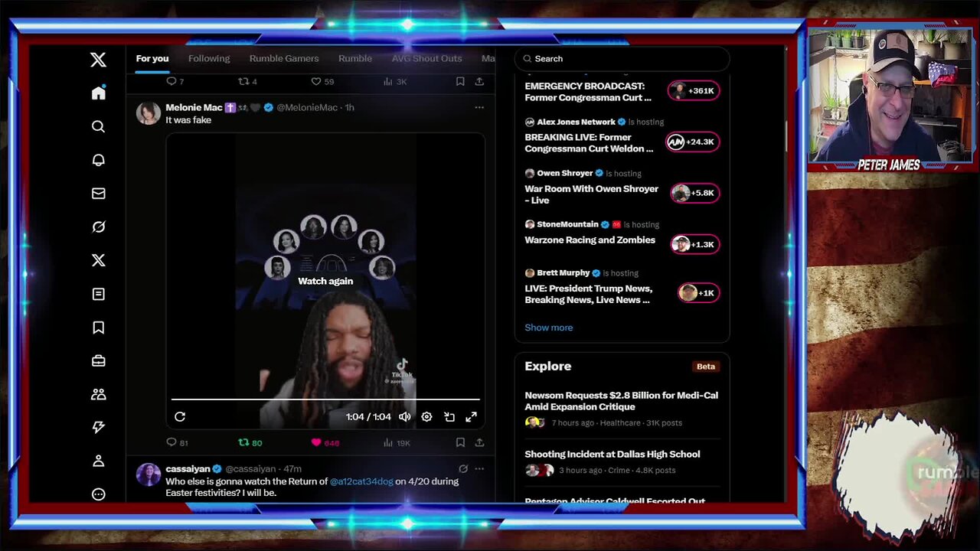Screen dimensions: 980x551
Task: Open Bookmarks icon in sidebar
Action: pyautogui.click(x=98, y=328)
